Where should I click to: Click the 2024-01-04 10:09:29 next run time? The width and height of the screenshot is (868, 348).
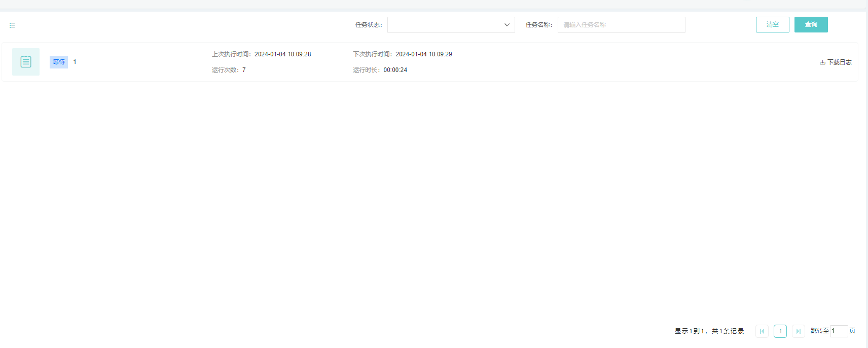pyautogui.click(x=424, y=54)
